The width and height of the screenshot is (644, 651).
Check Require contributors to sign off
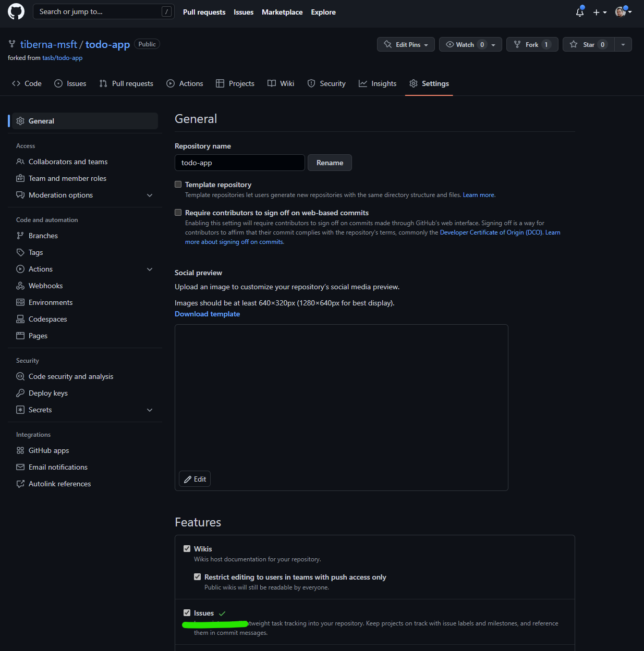tap(178, 212)
